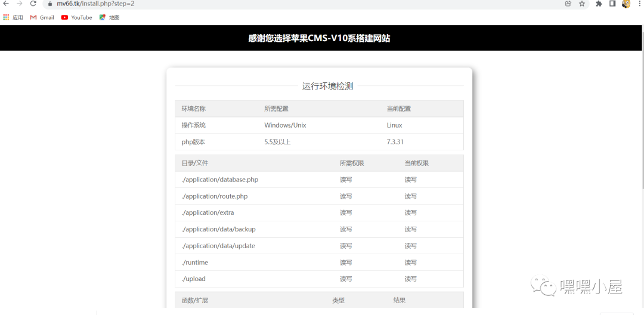Click the ./application/data/backup row

pyautogui.click(x=319, y=229)
